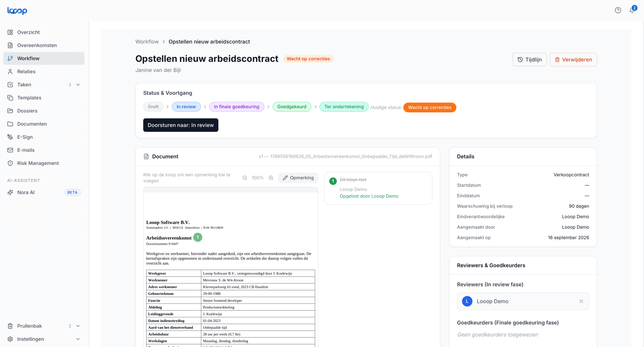Expand the Instellingen chevron
Screen dimensions: 644x347
78,339
